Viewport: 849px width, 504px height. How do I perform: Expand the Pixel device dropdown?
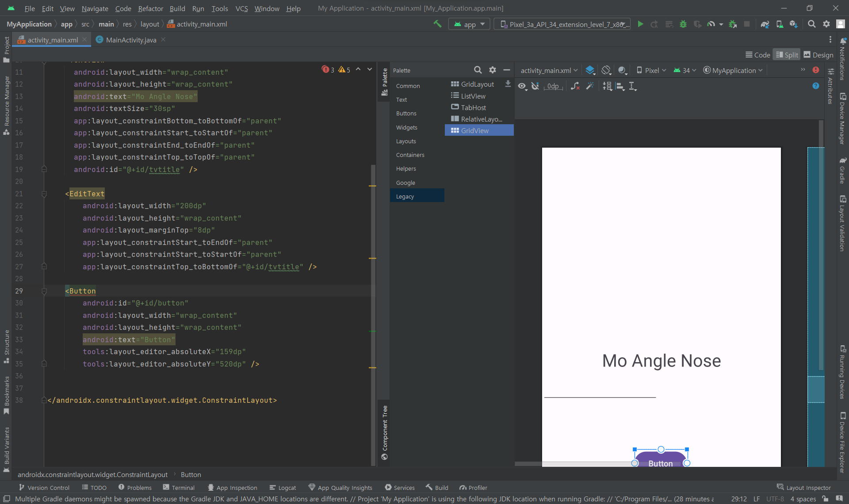click(x=651, y=70)
